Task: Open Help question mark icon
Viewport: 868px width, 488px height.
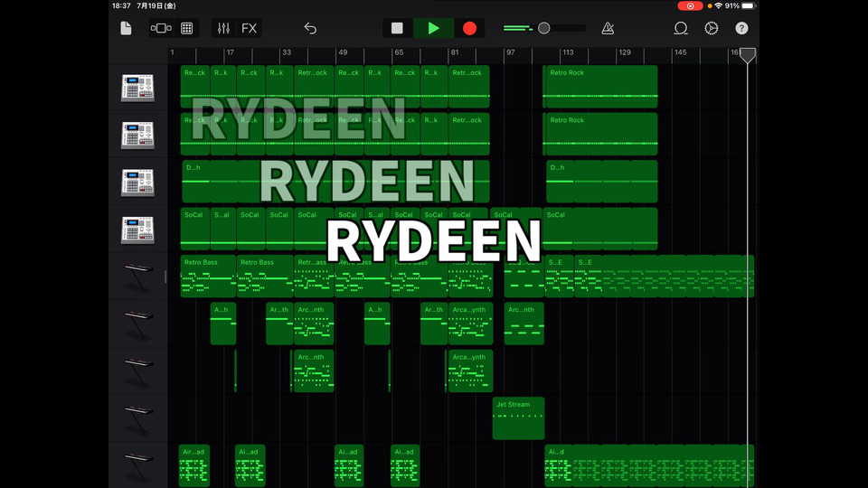Action: coord(741,28)
